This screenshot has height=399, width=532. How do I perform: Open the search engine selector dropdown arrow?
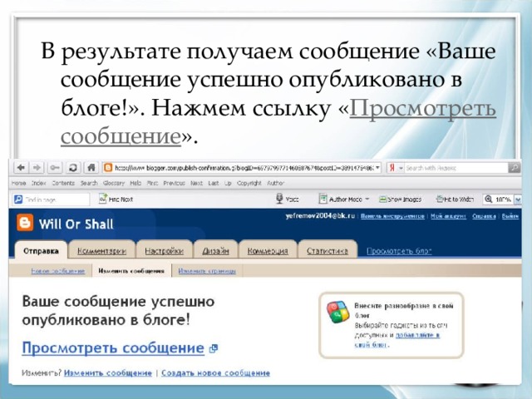(401, 168)
